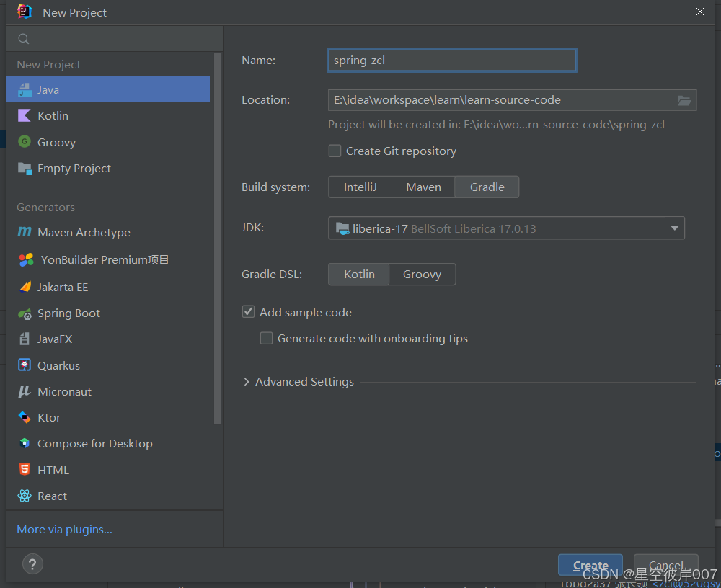The width and height of the screenshot is (721, 588).
Task: Click the Create button
Action: (x=590, y=565)
